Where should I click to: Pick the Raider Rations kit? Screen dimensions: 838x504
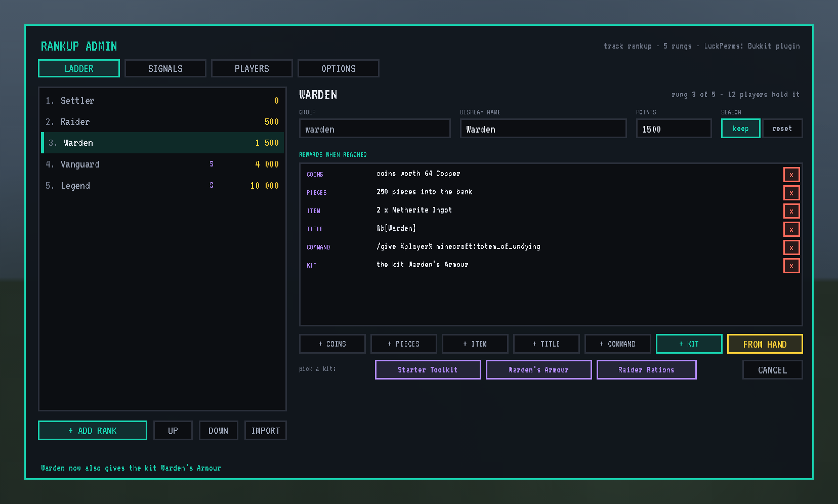647,370
